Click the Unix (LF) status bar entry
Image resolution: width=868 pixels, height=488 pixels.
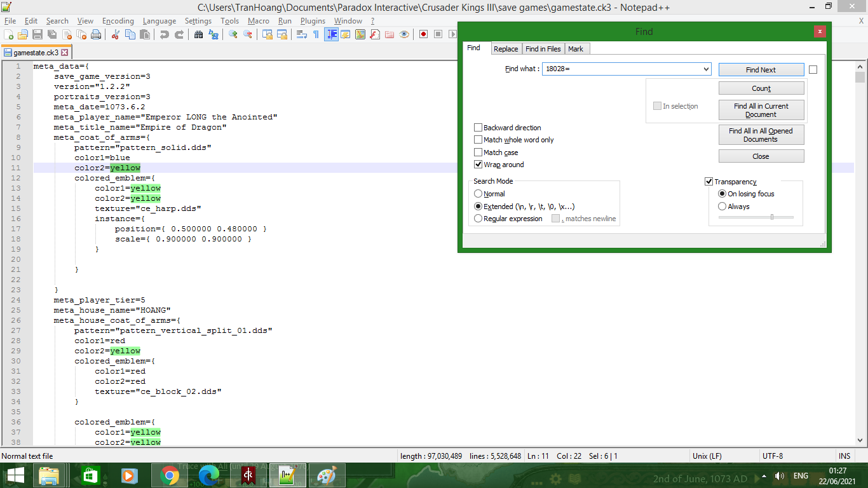click(707, 456)
